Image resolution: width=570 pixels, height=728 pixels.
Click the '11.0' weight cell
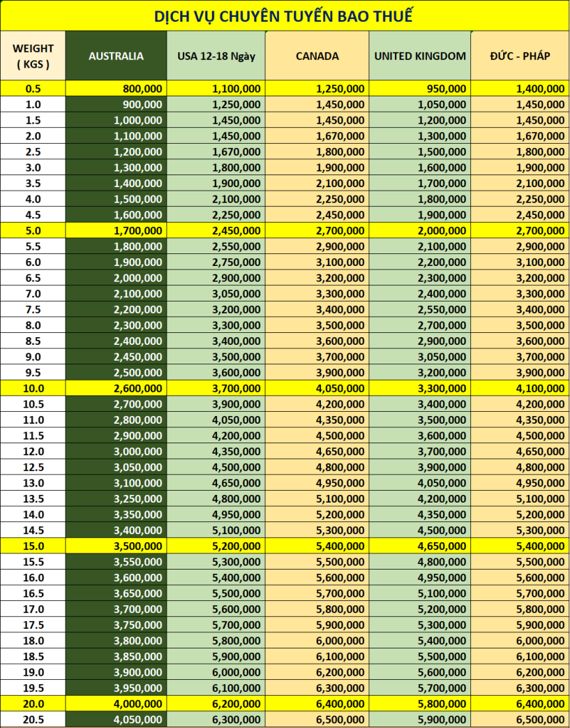(33, 419)
